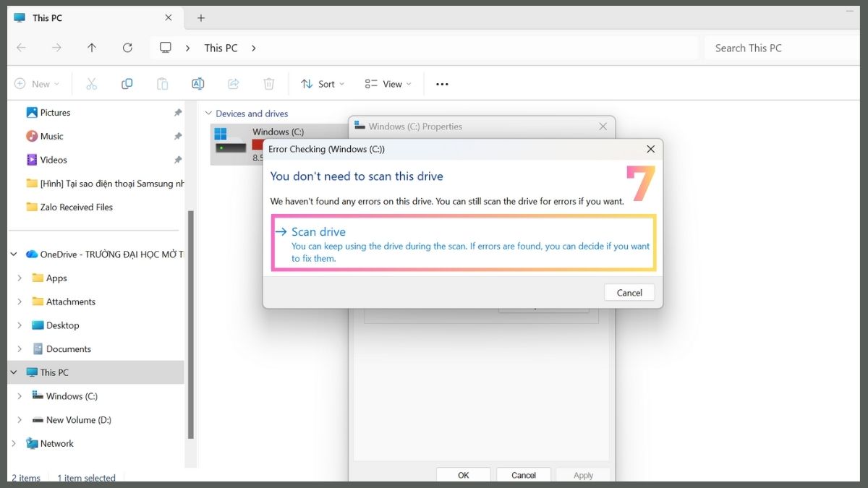Select New Volume (D:) in tree
Viewport: 868px width, 488px height.
tap(72, 420)
